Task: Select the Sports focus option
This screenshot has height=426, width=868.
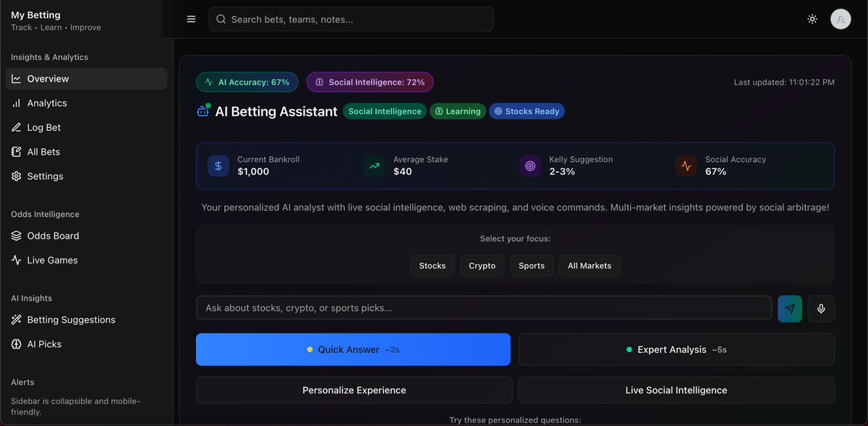Action: point(531,265)
